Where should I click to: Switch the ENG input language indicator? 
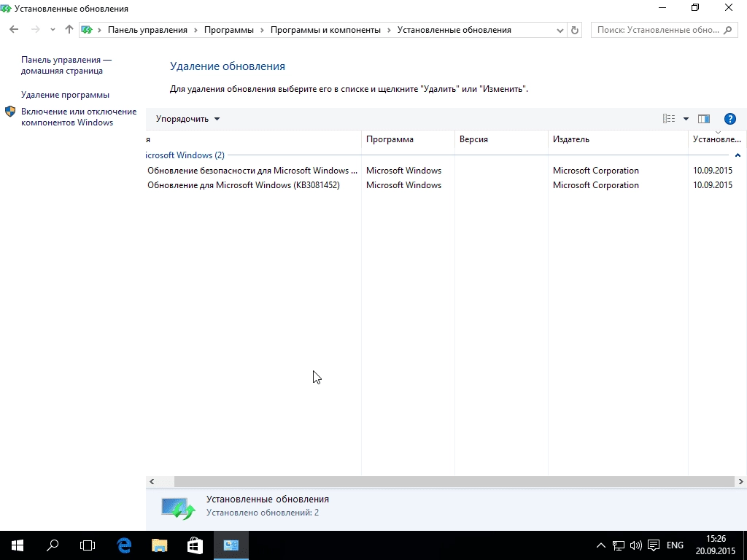pyautogui.click(x=675, y=545)
